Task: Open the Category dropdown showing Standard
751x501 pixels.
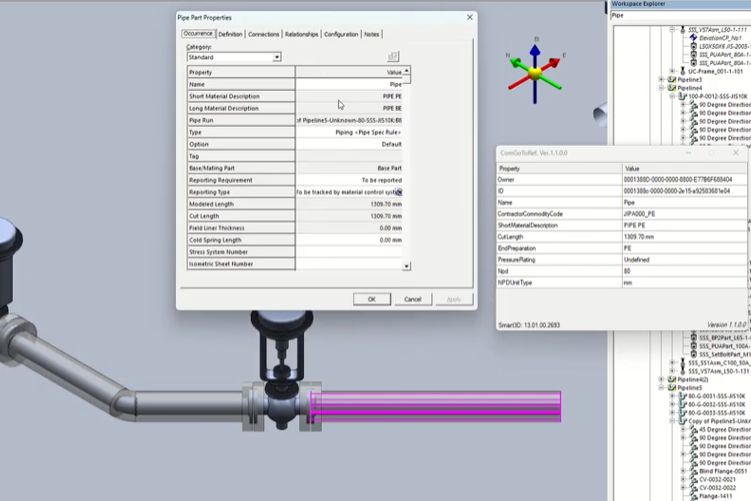Action: click(x=276, y=57)
